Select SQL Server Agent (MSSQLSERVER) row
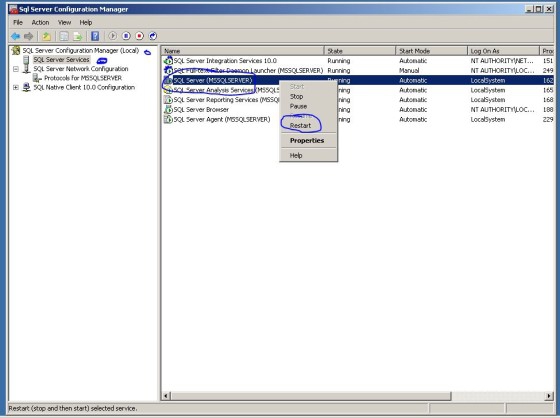Image resolution: width=560 pixels, height=418 pixels. tap(358, 119)
